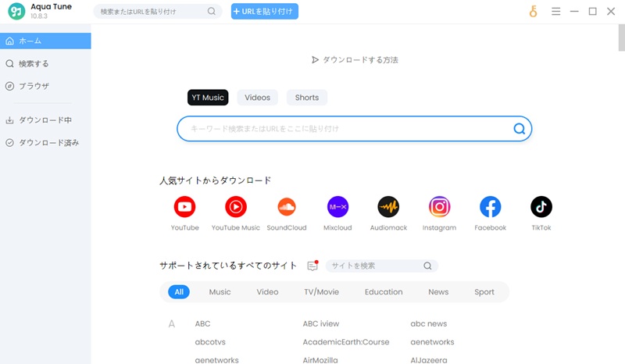Open the Mixcloud site icon
Screen dimensions: 625x364
[x=337, y=206]
